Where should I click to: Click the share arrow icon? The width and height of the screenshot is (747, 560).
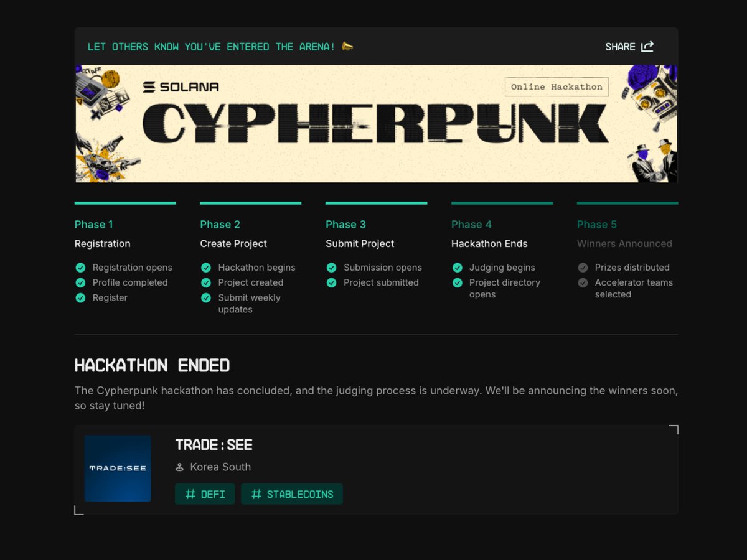647,46
